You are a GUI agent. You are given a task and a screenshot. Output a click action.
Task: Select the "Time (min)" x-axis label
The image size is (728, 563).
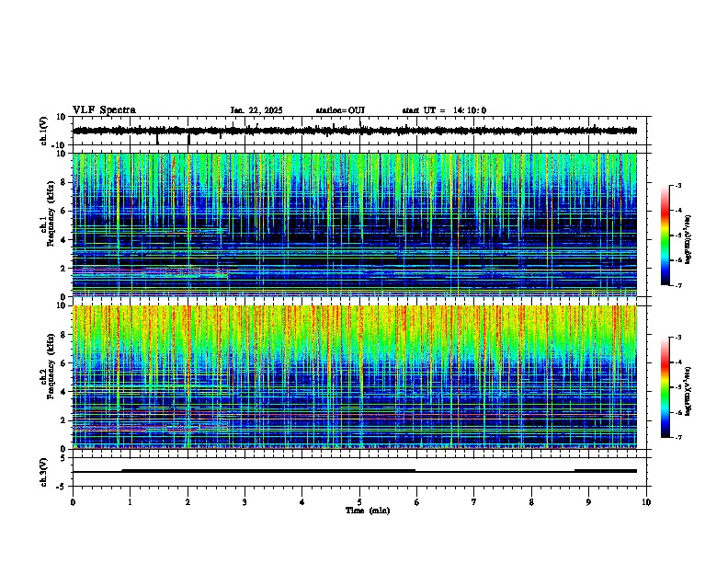tap(368, 511)
